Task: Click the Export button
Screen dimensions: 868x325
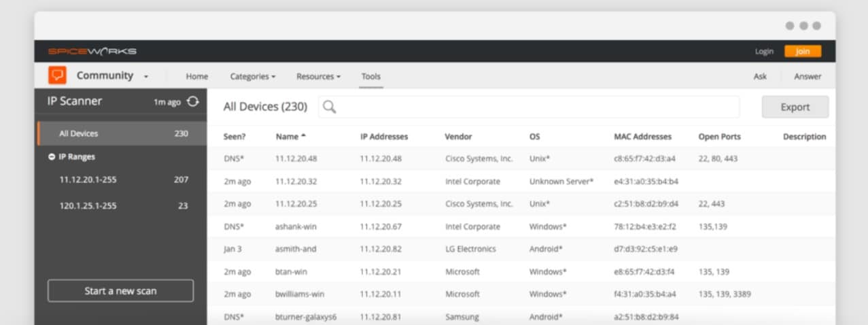Action: (795, 107)
